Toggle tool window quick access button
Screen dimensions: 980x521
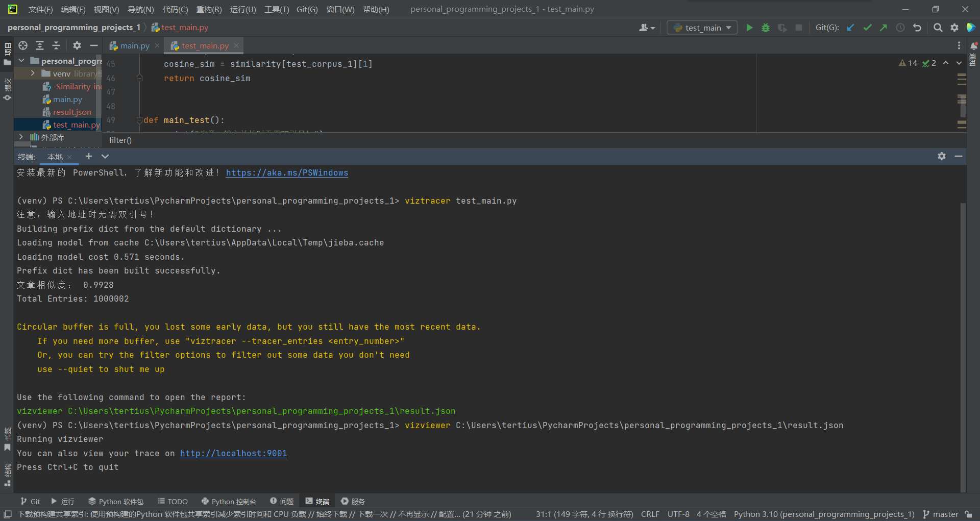tap(8, 514)
